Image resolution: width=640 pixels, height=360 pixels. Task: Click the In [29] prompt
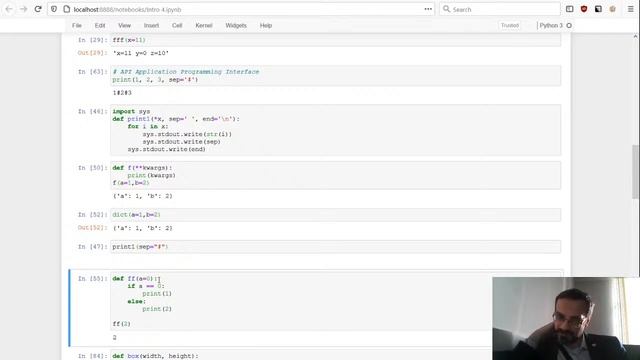coord(93,40)
